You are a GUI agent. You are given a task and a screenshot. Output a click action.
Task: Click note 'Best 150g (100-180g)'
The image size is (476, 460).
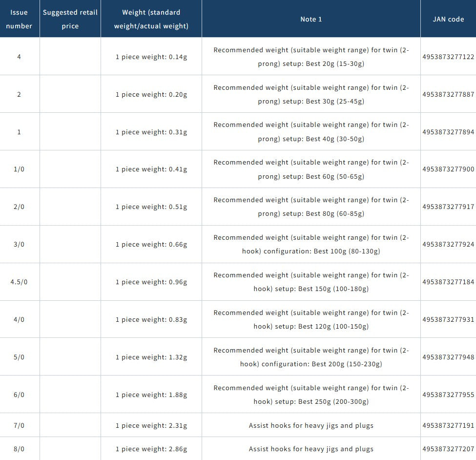pos(333,289)
